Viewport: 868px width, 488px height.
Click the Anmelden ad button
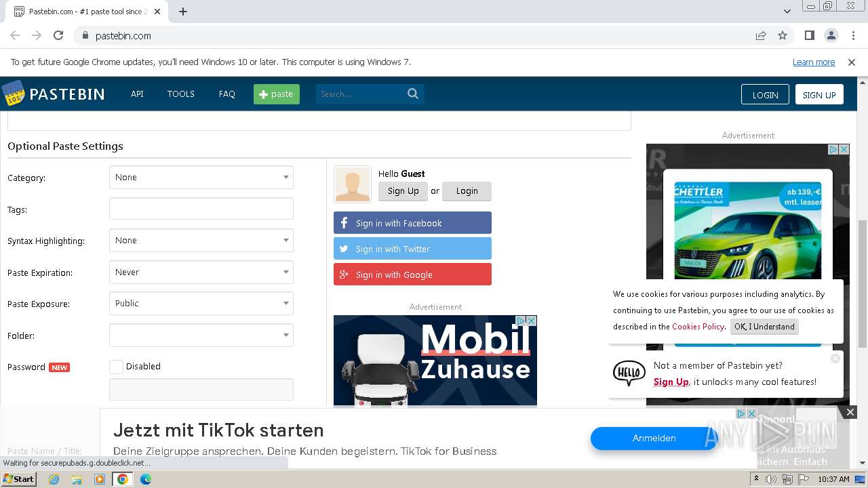(654, 439)
